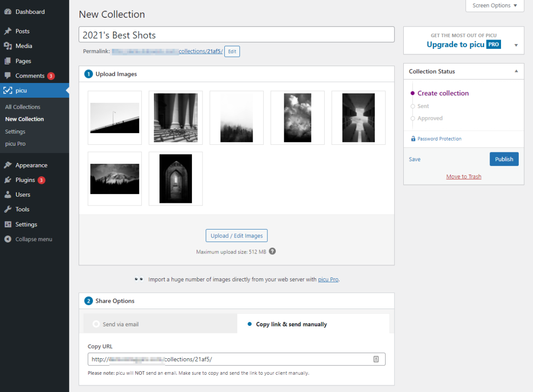Click Upgrade to picu heading text

(x=456, y=44)
